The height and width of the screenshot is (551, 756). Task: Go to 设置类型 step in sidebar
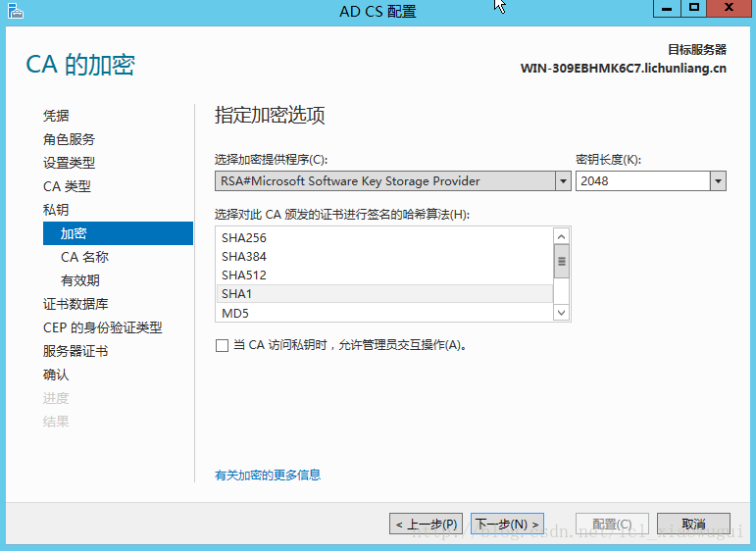69,163
